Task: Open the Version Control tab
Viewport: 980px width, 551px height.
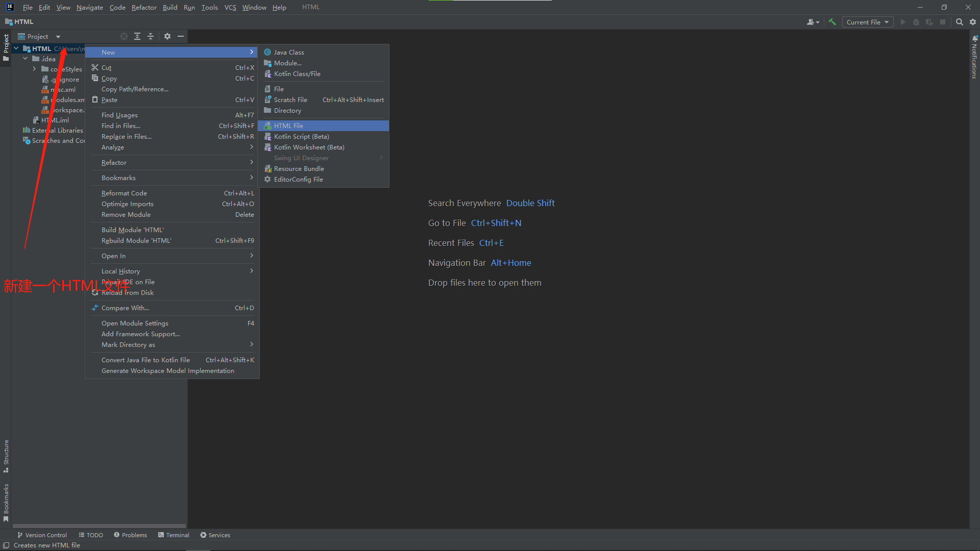Action: click(x=42, y=535)
